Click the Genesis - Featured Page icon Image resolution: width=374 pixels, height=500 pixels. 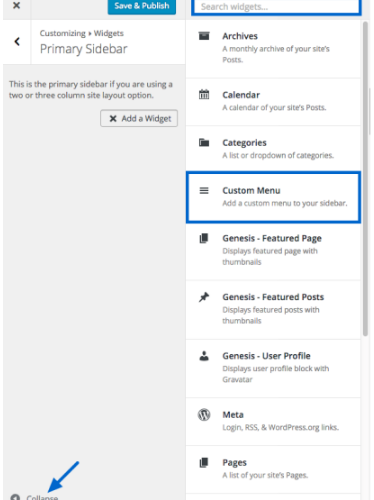[x=204, y=238]
